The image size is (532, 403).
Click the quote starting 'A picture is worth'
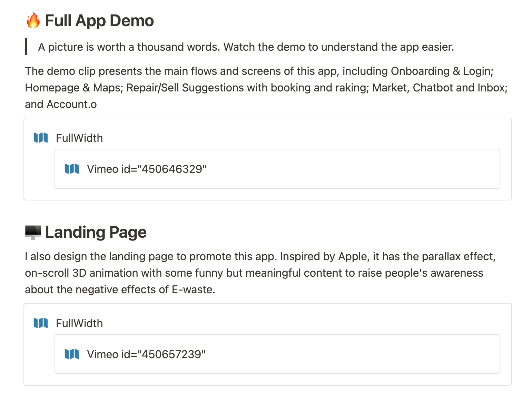pos(246,47)
